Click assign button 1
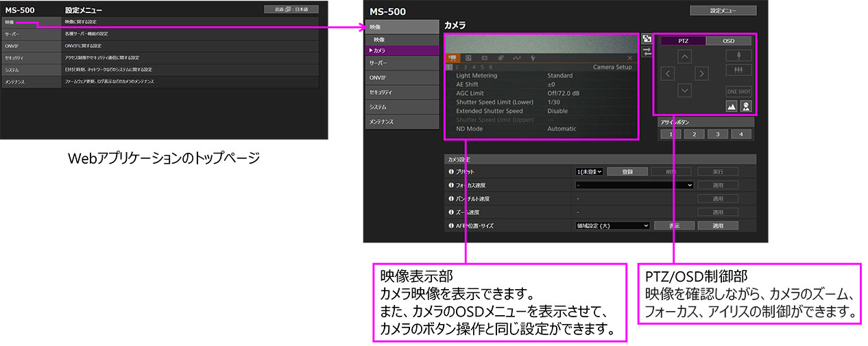This screenshot has width=868, height=346. pyautogui.click(x=671, y=134)
